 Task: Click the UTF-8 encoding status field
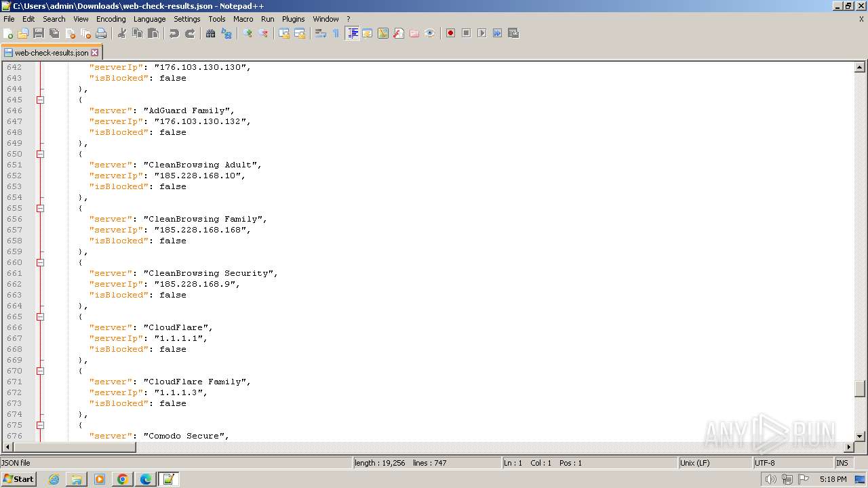tap(792, 463)
